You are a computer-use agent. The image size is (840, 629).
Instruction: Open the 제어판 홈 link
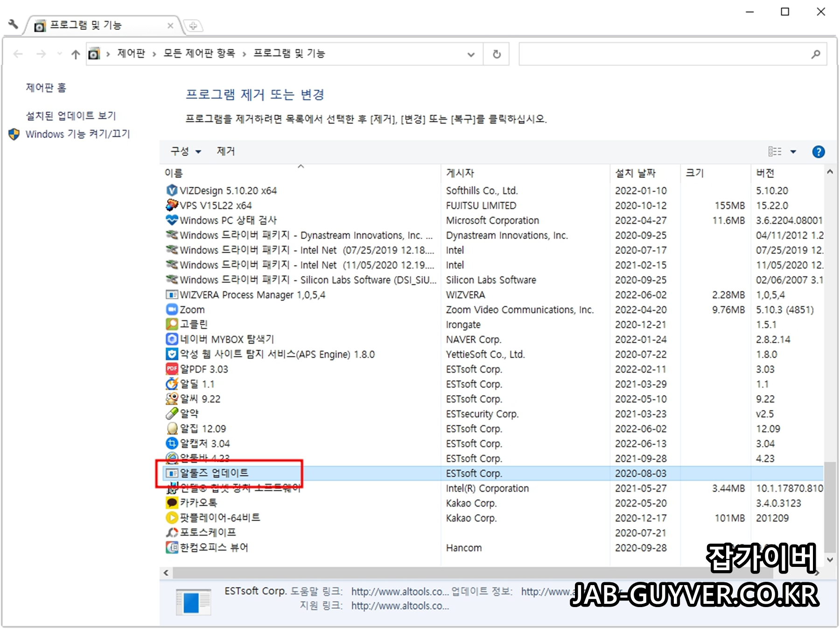click(x=46, y=88)
